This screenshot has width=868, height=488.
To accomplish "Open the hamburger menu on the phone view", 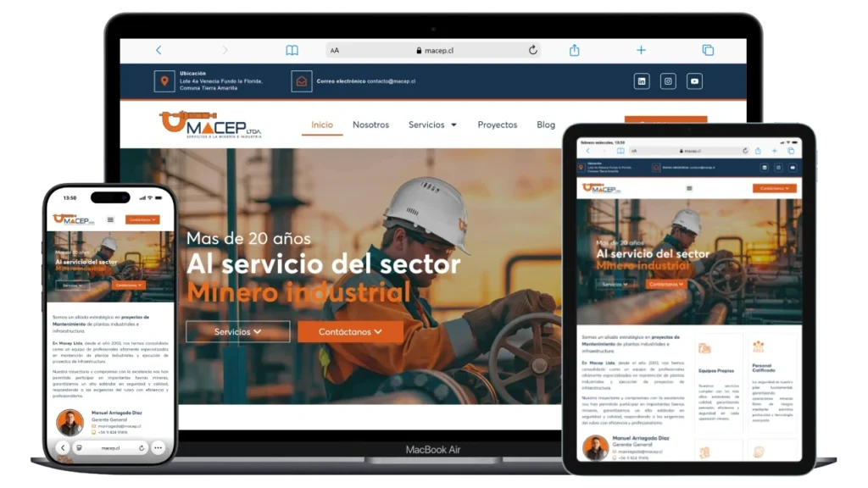I will coord(110,219).
